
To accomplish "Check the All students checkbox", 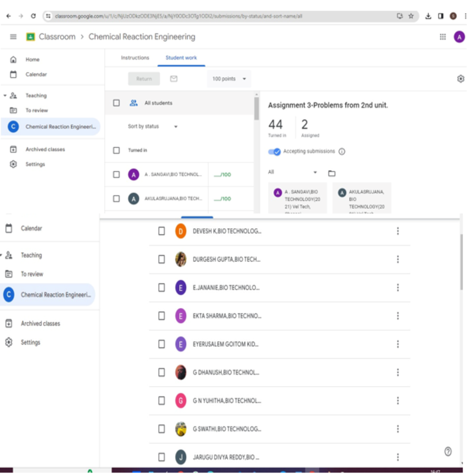I will (117, 103).
